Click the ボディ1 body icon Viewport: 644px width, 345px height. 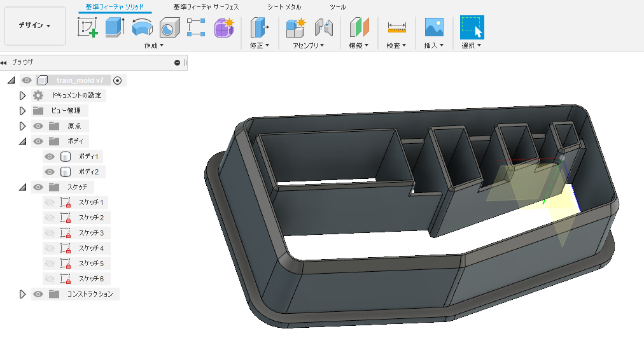66,157
